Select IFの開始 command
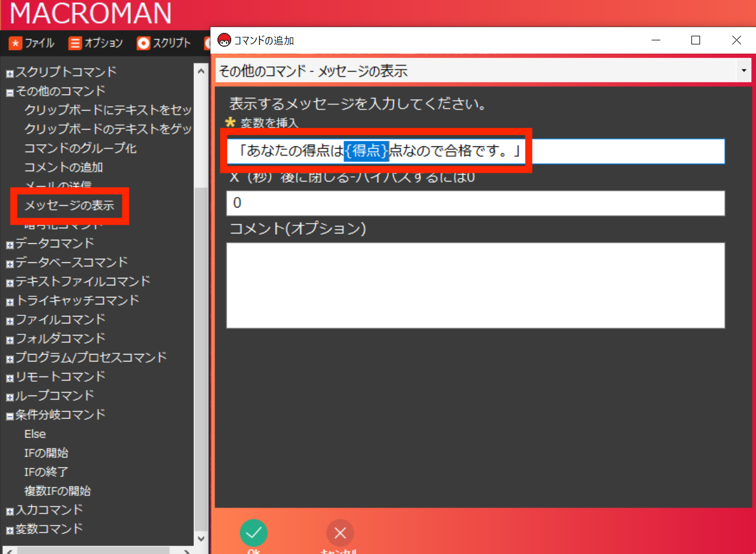The image size is (756, 554). (46, 453)
